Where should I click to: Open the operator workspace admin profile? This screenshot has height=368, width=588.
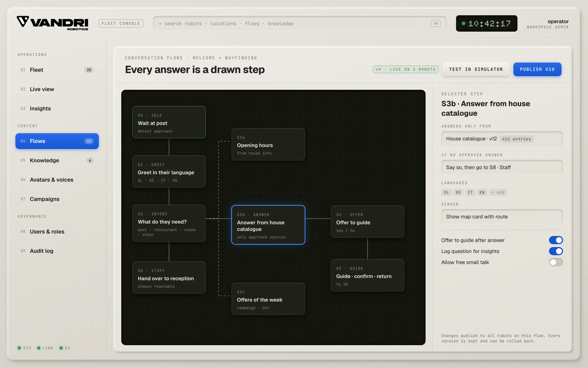pos(548,24)
